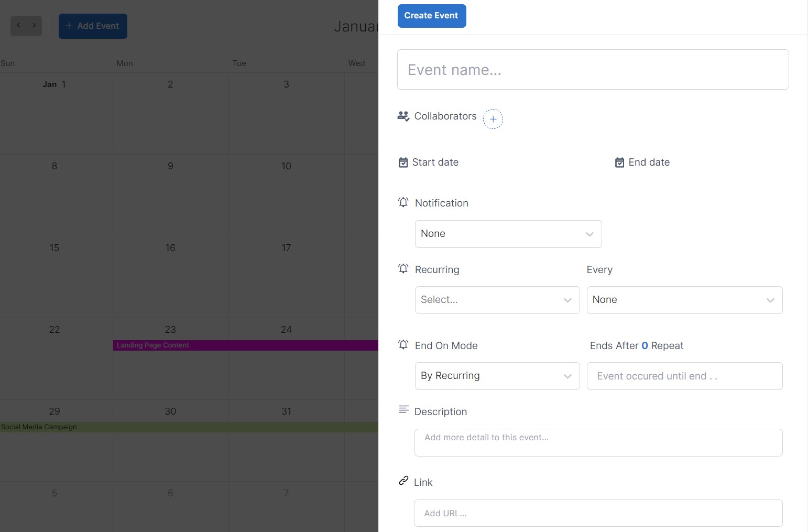Viewport: 808px width, 532px height.
Task: Focus the Event name input field
Action: [593, 70]
